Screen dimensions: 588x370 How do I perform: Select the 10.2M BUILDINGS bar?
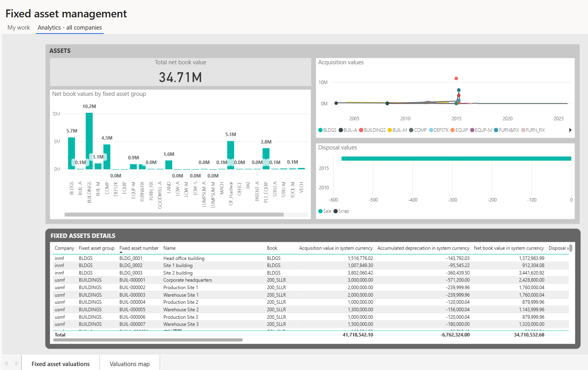[x=89, y=141]
